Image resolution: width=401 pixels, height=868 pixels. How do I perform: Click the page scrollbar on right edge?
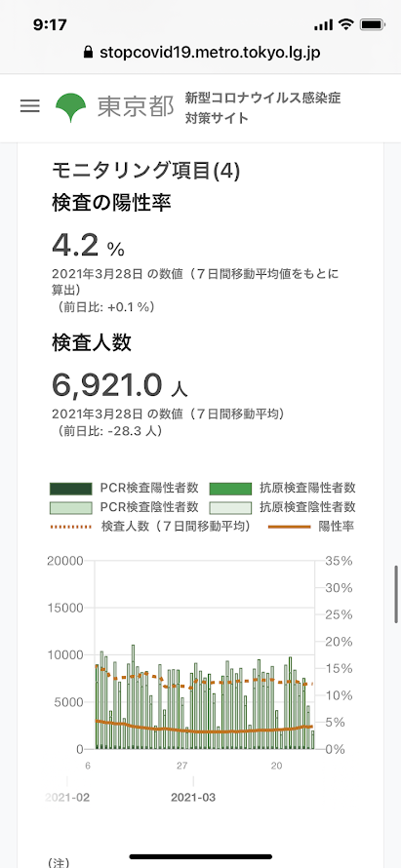coord(396,593)
